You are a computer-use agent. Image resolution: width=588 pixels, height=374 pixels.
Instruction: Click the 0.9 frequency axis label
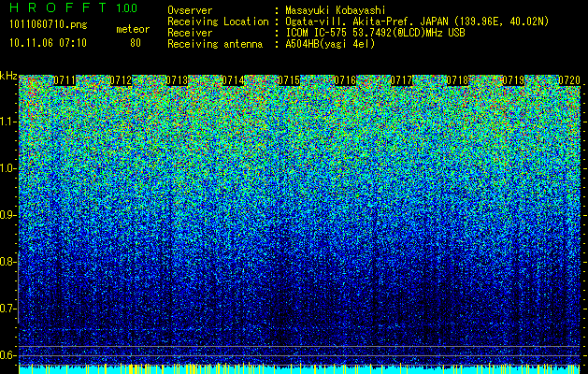pos(7,215)
